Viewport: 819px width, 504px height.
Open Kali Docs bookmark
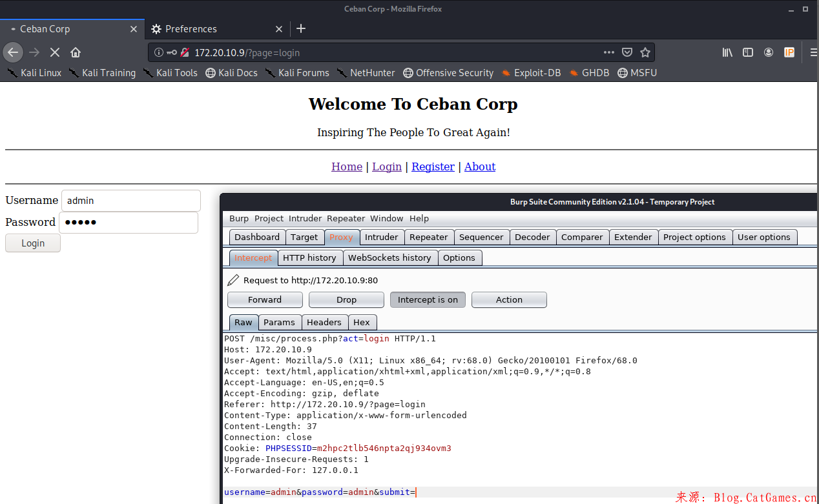click(x=232, y=73)
